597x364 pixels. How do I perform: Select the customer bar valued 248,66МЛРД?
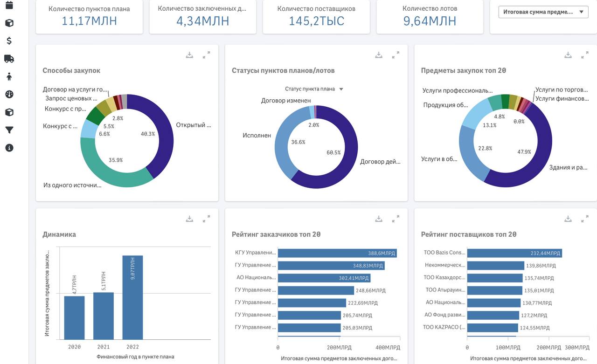(x=316, y=290)
